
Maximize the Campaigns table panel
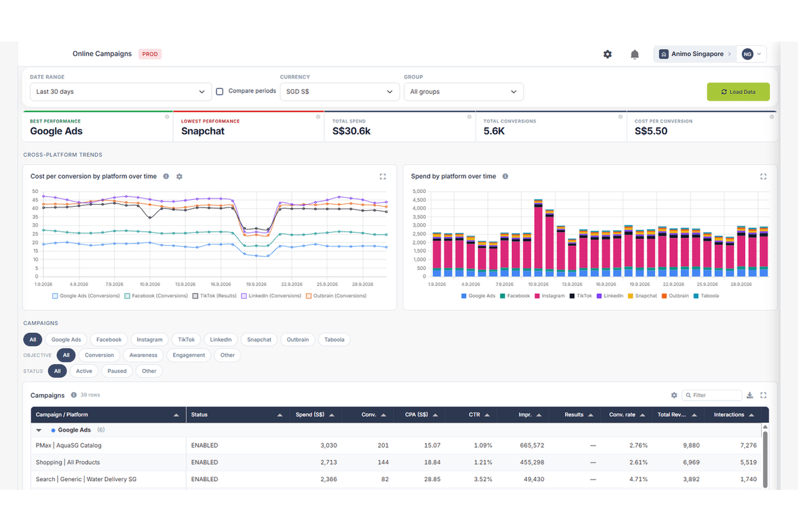pos(763,395)
